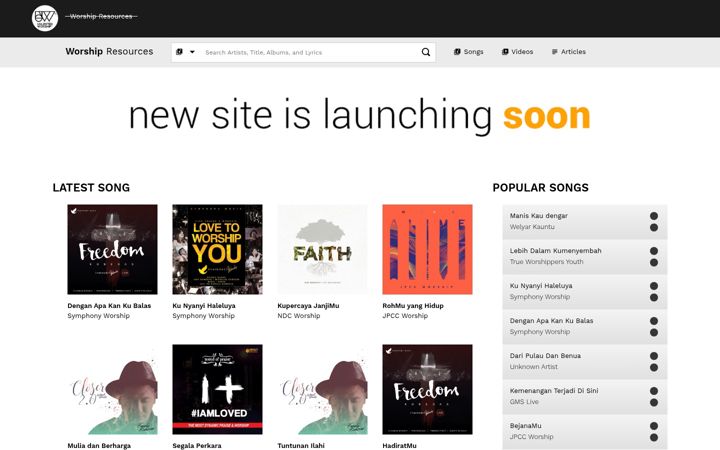Viewport: 720px width, 450px height.
Task: Click upper round icon in Lebih Dalam Kumenyembah row
Action: pos(654,251)
